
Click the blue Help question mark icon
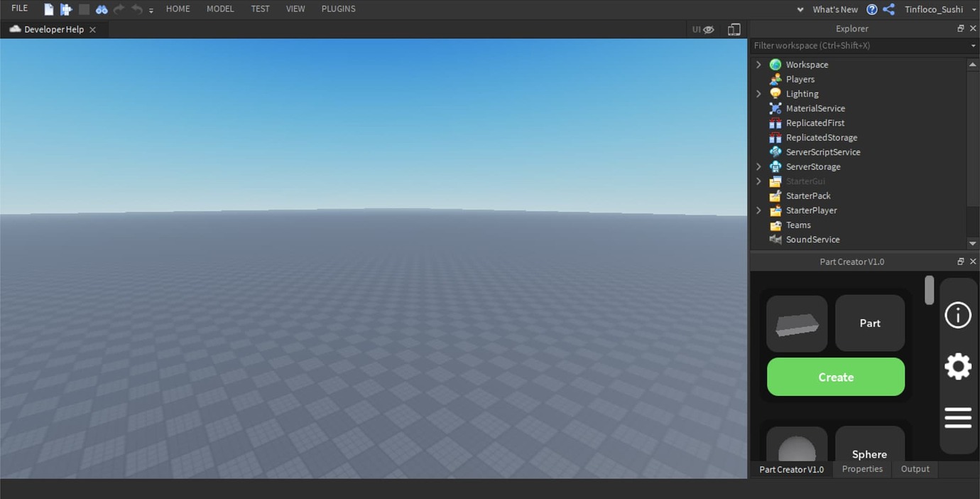coord(872,9)
